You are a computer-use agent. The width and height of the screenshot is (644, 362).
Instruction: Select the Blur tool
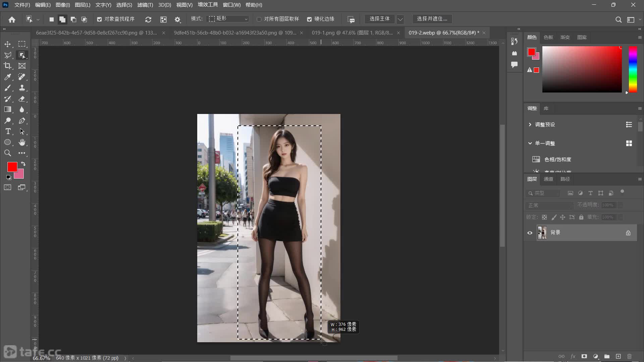coord(22,110)
